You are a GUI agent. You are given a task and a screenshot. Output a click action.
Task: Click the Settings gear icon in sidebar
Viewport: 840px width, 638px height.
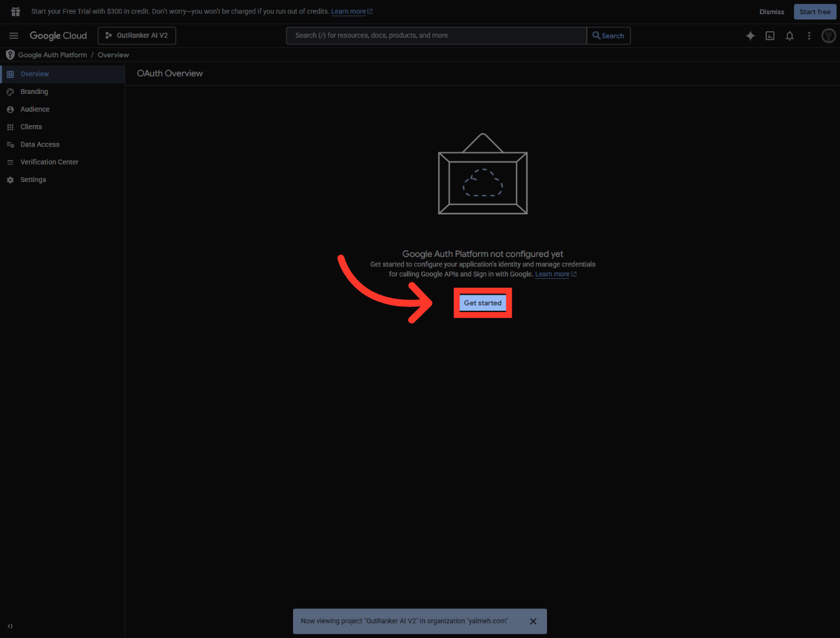(10, 180)
